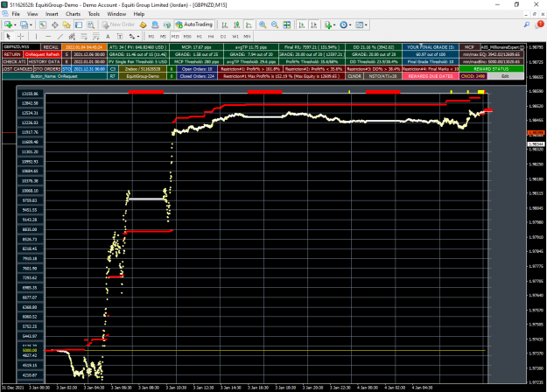Toggle the Market Watch window
Screen dimensions: 547x392
(43, 24)
